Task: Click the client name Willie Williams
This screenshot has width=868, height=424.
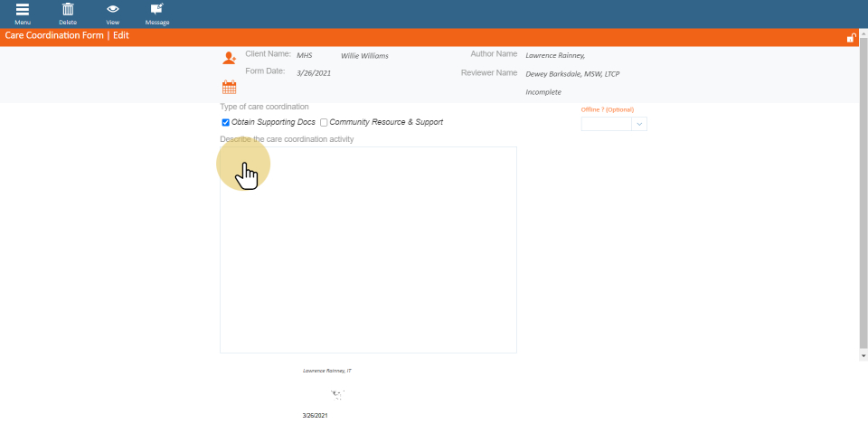Action: pyautogui.click(x=364, y=56)
